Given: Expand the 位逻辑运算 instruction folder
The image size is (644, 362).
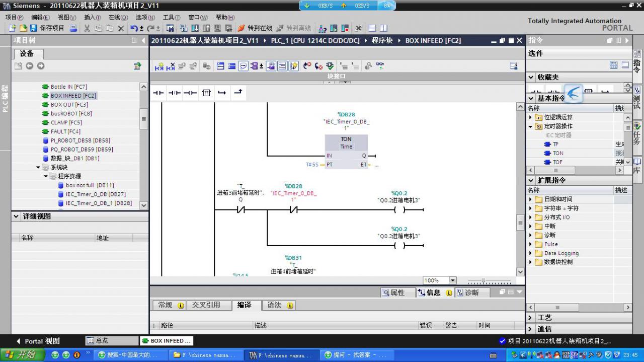Looking at the screenshot, I should pos(530,117).
